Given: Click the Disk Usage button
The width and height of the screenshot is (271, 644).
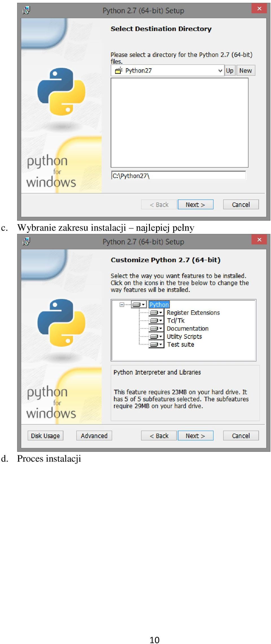Looking at the screenshot, I should click(45, 436).
